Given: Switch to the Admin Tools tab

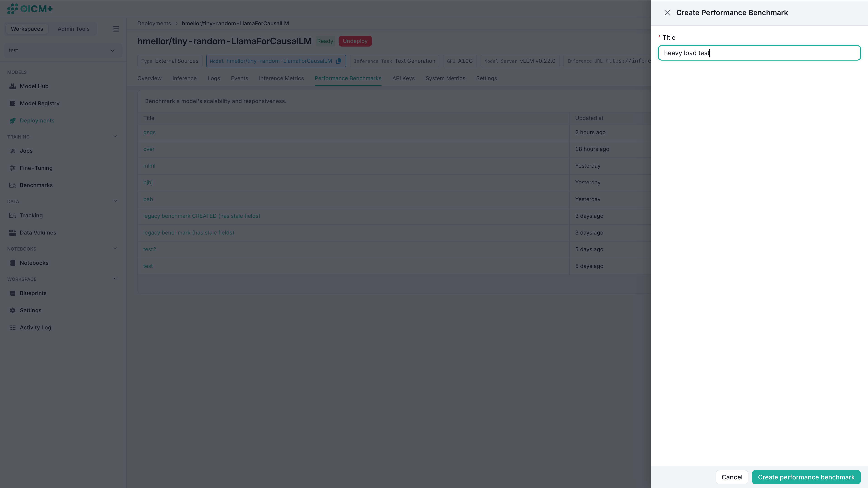Looking at the screenshot, I should [x=73, y=29].
